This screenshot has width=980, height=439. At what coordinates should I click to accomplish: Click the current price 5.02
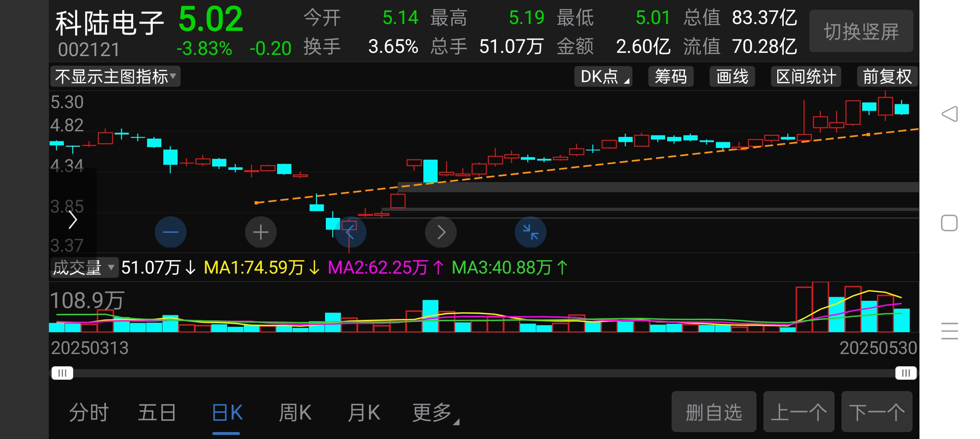click(x=210, y=19)
